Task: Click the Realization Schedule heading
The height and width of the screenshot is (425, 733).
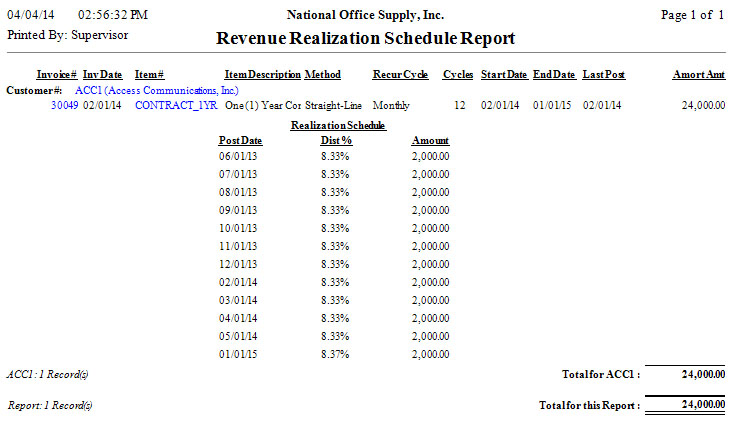Action: (337, 126)
